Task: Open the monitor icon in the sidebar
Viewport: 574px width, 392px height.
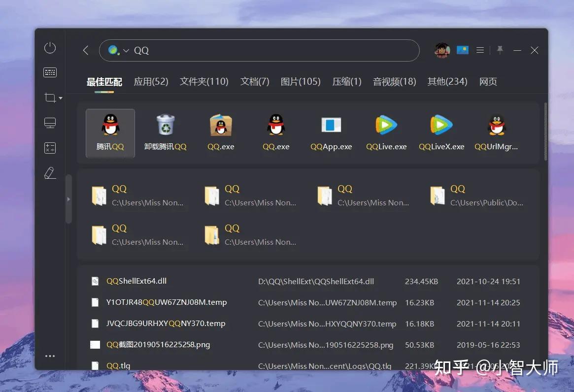Action: [x=50, y=123]
